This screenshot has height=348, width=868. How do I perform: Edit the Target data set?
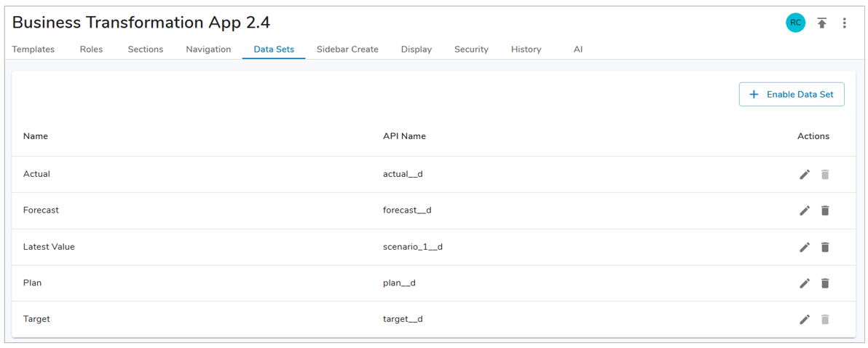pyautogui.click(x=804, y=320)
